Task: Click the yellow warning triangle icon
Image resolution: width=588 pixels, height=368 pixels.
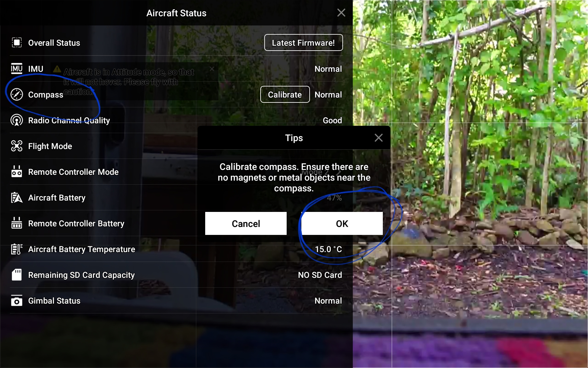Action: coord(57,69)
